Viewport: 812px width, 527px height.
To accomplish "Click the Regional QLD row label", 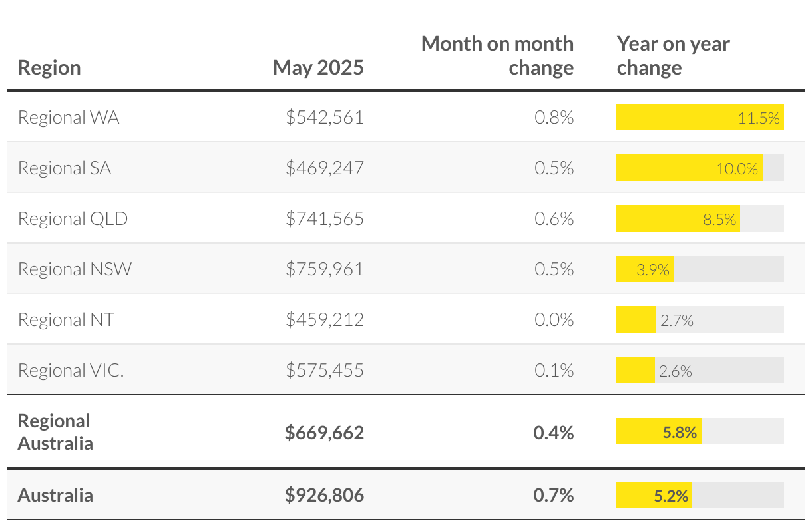I will point(73,219).
